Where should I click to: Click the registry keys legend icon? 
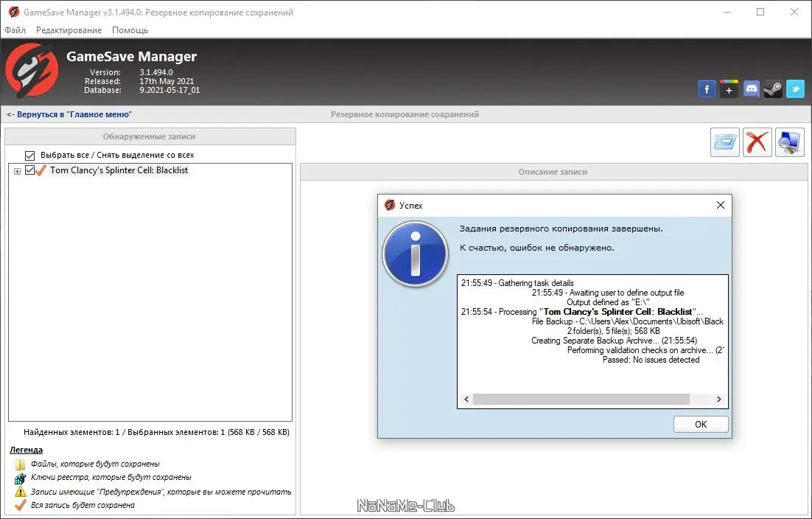pos(20,478)
